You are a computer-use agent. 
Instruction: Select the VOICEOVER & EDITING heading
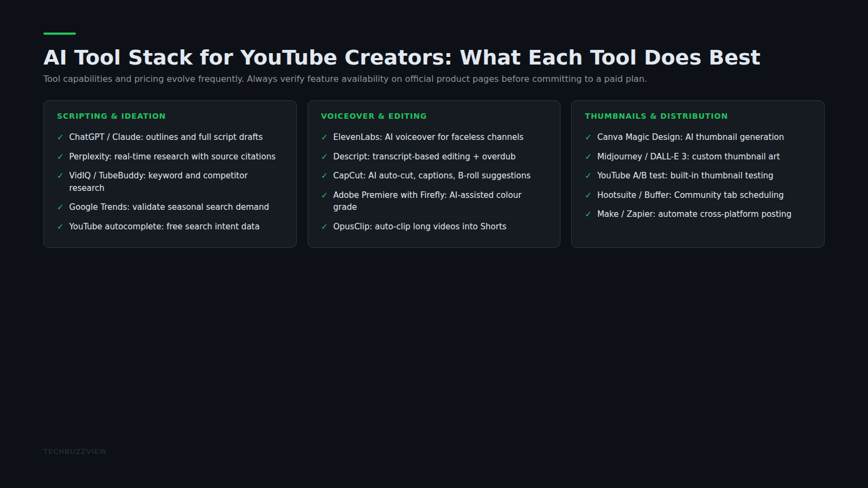pos(374,116)
